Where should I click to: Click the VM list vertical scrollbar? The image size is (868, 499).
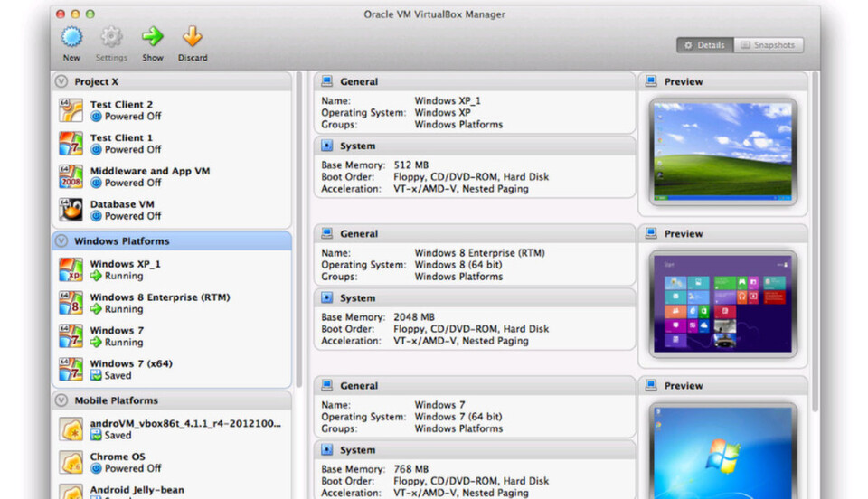tap(299, 230)
